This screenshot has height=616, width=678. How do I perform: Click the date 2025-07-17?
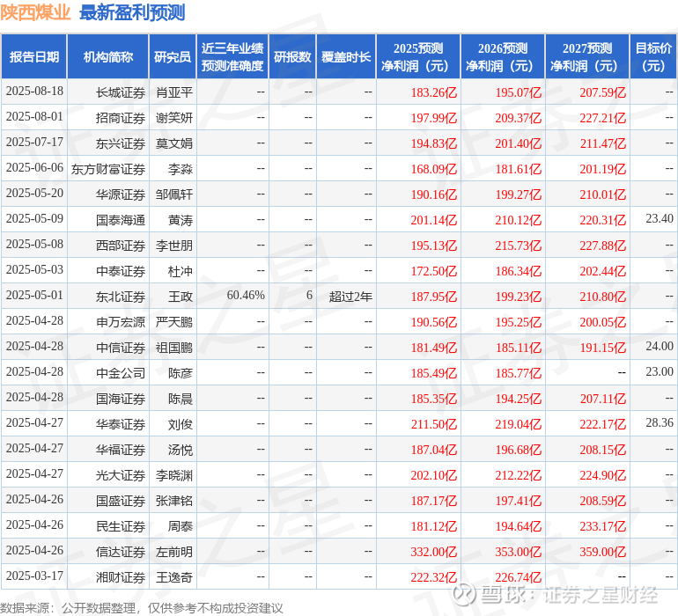pyautogui.click(x=34, y=143)
